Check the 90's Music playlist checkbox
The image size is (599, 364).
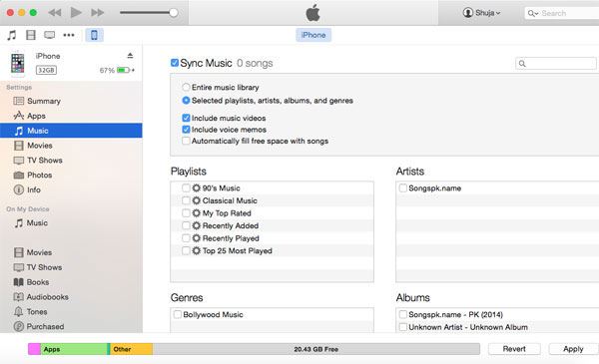pyautogui.click(x=186, y=187)
